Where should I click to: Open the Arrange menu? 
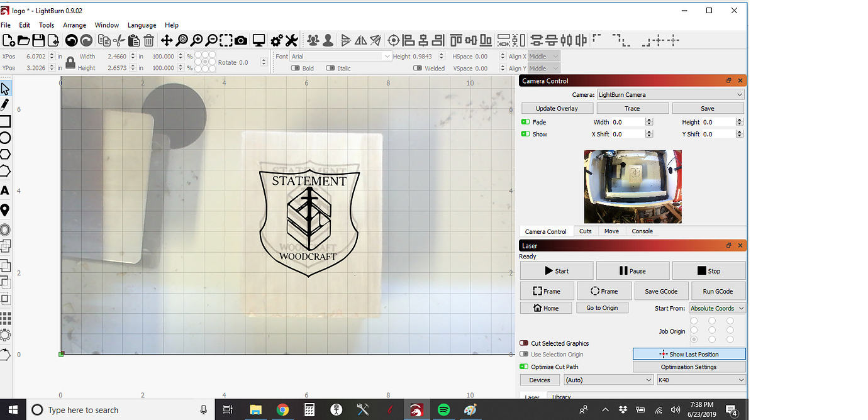coord(75,25)
